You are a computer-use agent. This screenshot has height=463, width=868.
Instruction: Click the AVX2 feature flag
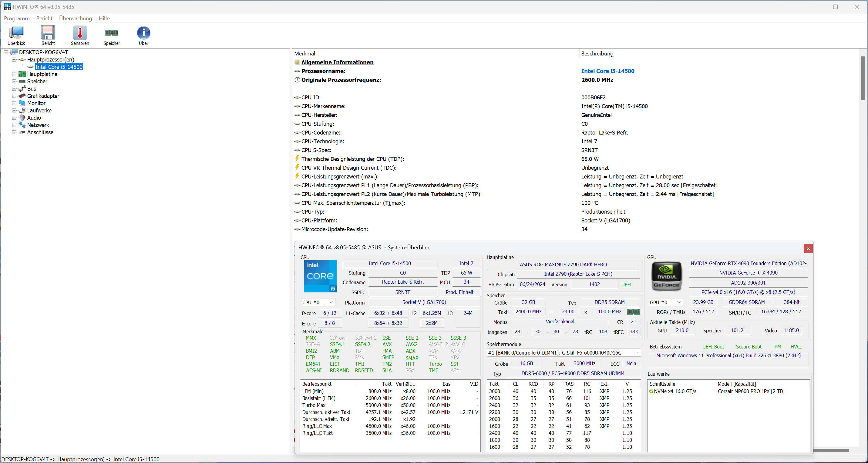click(412, 344)
